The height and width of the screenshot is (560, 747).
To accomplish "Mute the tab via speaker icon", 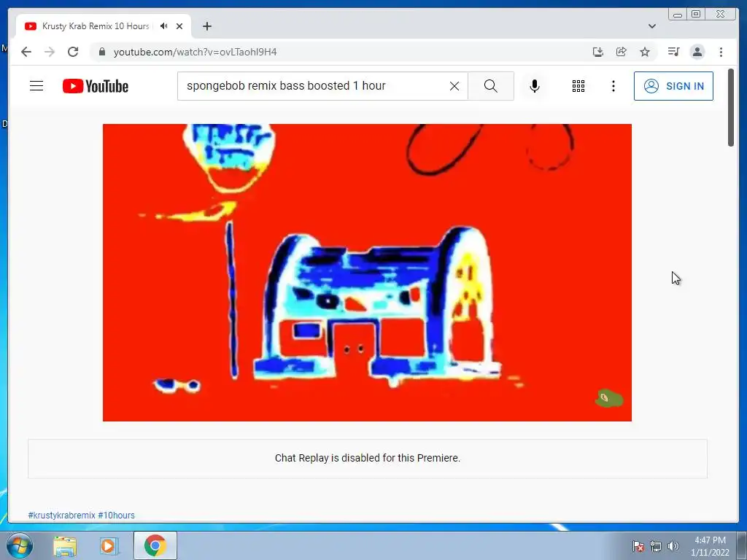I will click(164, 26).
